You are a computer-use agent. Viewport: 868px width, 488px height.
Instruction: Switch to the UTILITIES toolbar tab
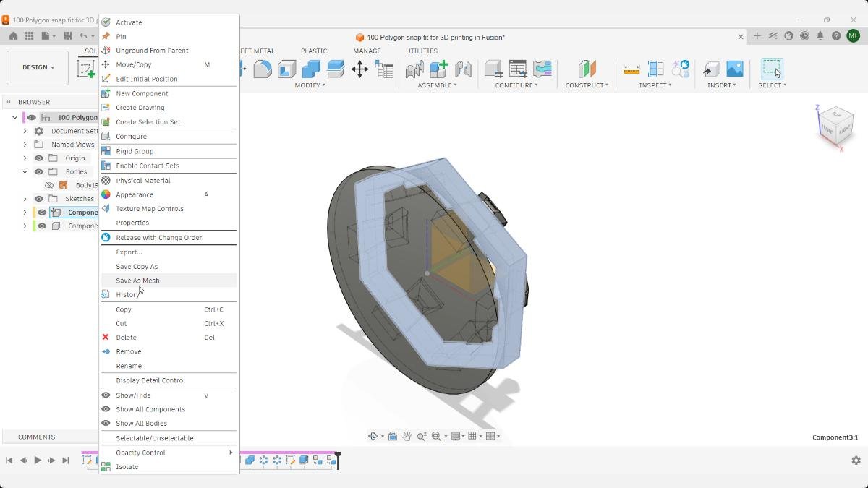pyautogui.click(x=422, y=51)
